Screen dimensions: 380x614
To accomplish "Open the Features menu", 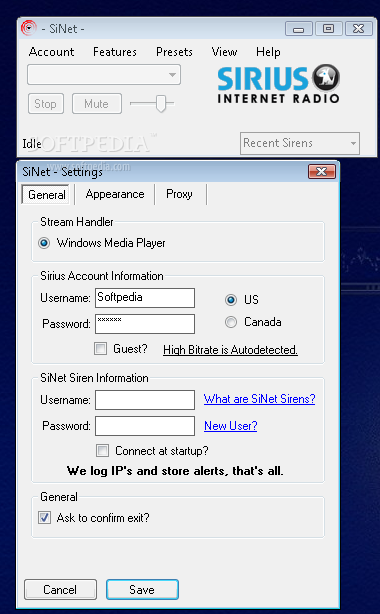I will click(115, 52).
